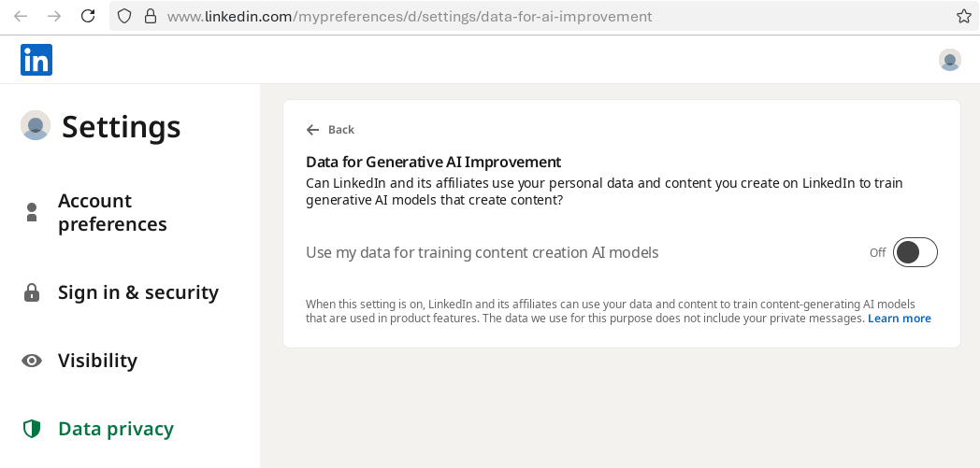Click the padlock site security icon
980x468 pixels.
point(150,16)
